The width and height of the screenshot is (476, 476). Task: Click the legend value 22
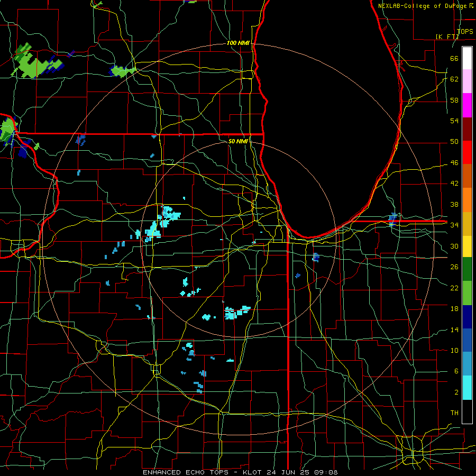pos(454,288)
